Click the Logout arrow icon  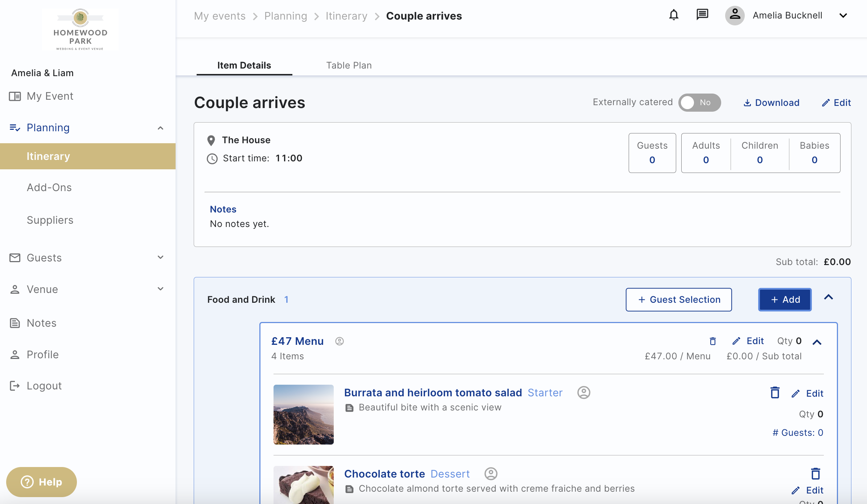click(15, 386)
